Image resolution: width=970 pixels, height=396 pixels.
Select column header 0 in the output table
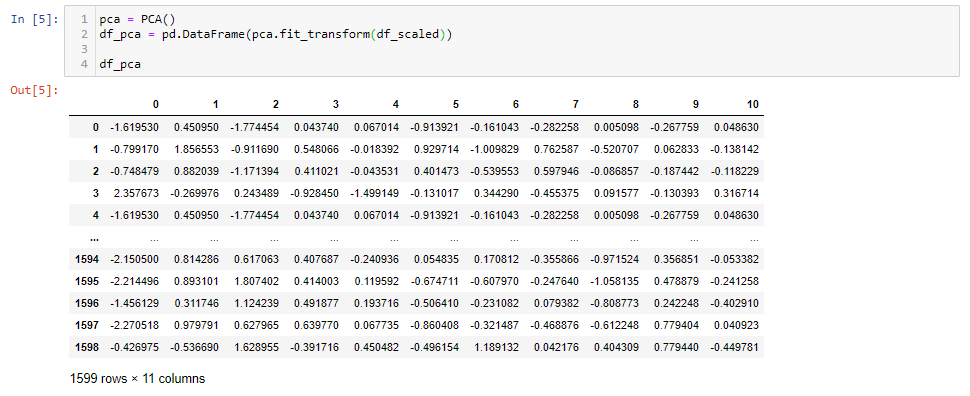coord(155,105)
